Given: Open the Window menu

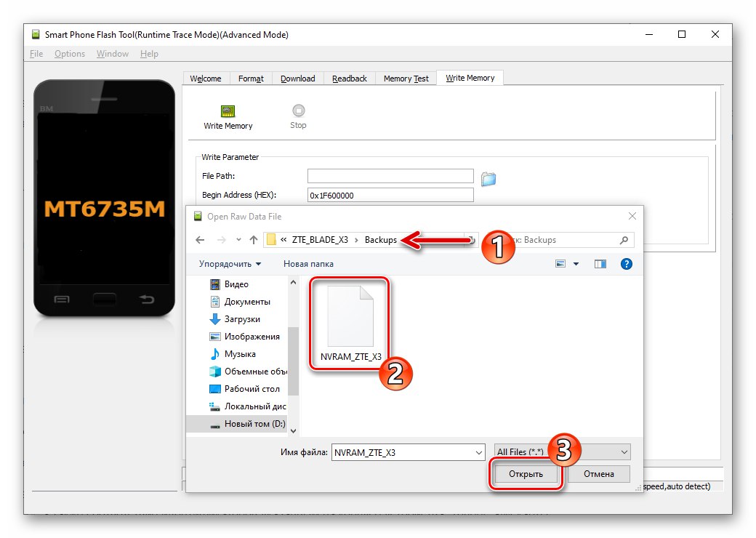Looking at the screenshot, I should (113, 54).
